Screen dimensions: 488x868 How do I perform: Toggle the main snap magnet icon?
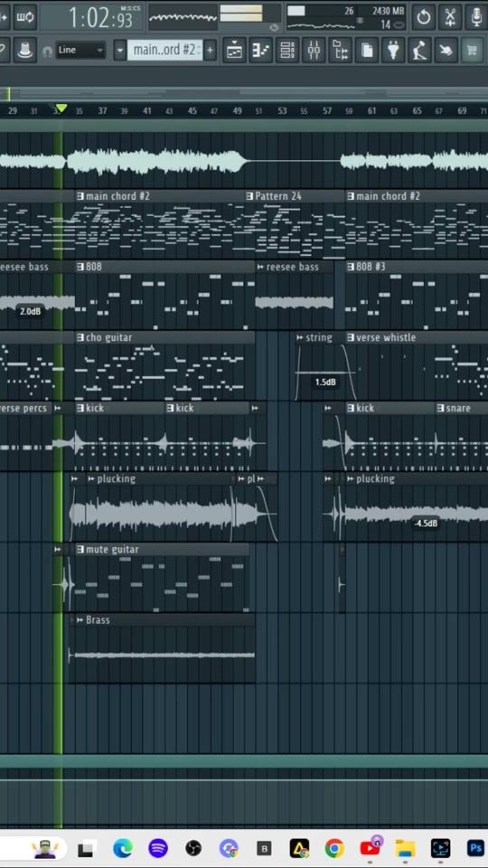[x=48, y=51]
